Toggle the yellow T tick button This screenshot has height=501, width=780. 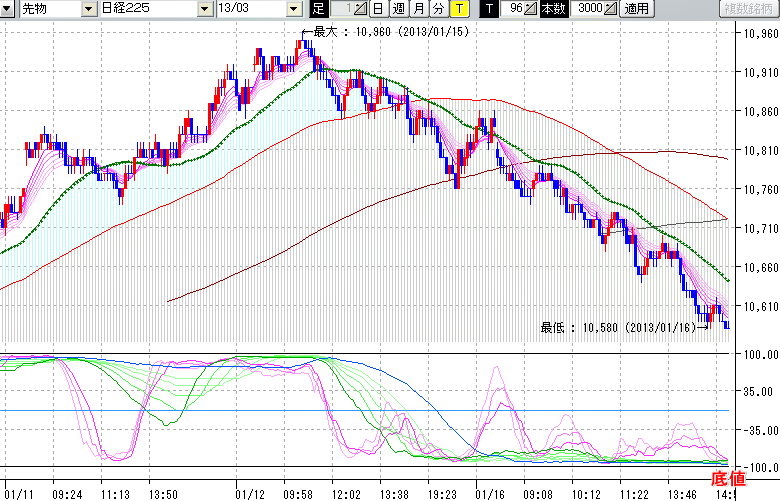pos(459,9)
